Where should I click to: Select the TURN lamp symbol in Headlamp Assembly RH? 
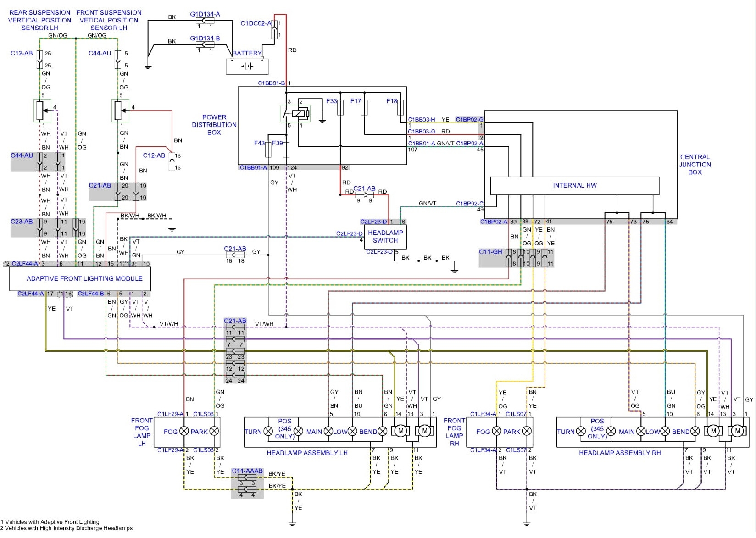pyautogui.click(x=580, y=432)
